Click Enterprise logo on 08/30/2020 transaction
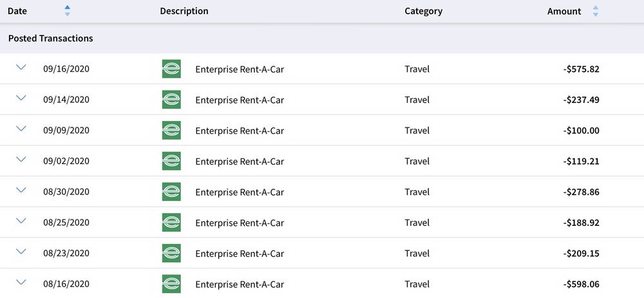The height and width of the screenshot is (298, 644). pyautogui.click(x=171, y=192)
